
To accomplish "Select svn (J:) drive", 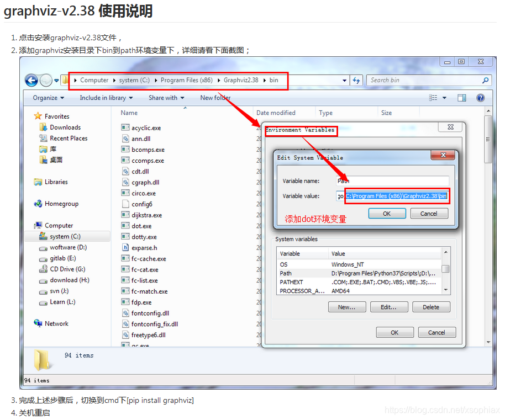I will 54,291.
